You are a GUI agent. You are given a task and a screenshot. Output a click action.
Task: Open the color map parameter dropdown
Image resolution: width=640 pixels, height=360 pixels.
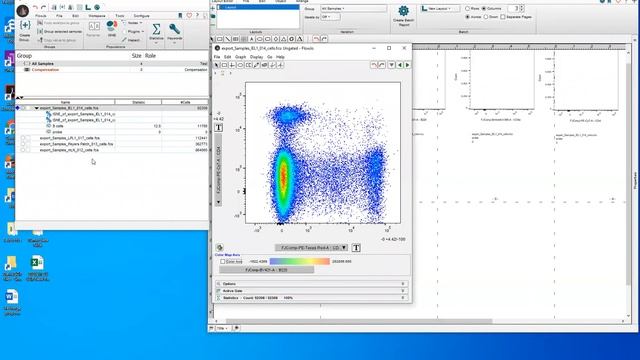tap(267, 270)
